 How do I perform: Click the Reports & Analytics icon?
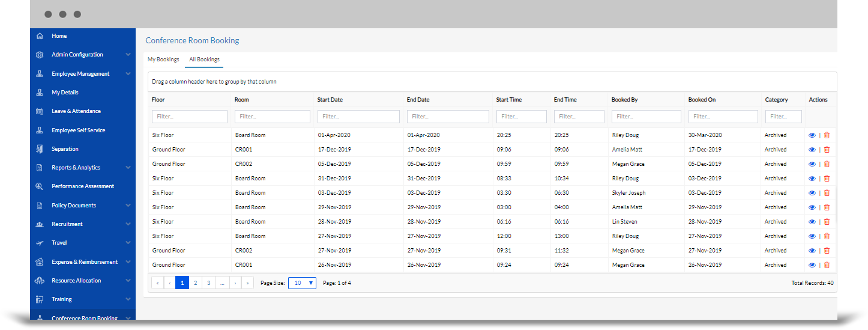40,168
